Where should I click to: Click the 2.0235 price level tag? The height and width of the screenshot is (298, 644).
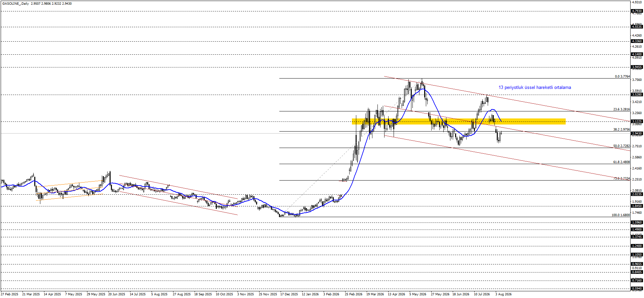tap(637, 194)
